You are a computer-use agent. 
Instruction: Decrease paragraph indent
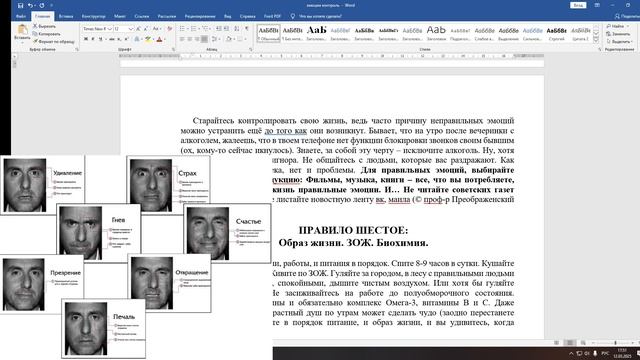(218, 29)
